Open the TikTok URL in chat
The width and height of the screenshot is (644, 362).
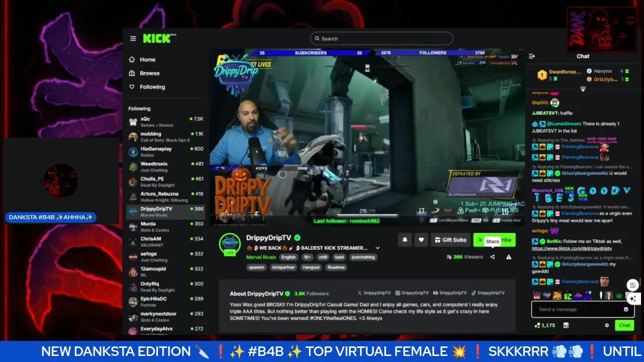572,248
